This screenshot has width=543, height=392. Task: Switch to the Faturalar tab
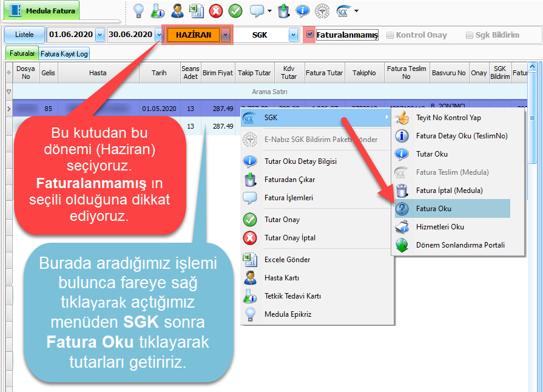tap(22, 53)
